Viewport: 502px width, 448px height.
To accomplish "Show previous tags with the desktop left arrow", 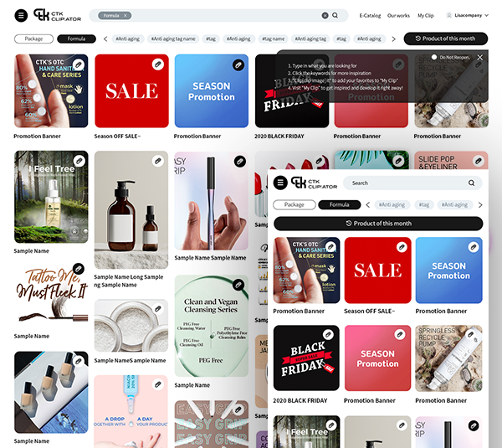I will click(105, 39).
